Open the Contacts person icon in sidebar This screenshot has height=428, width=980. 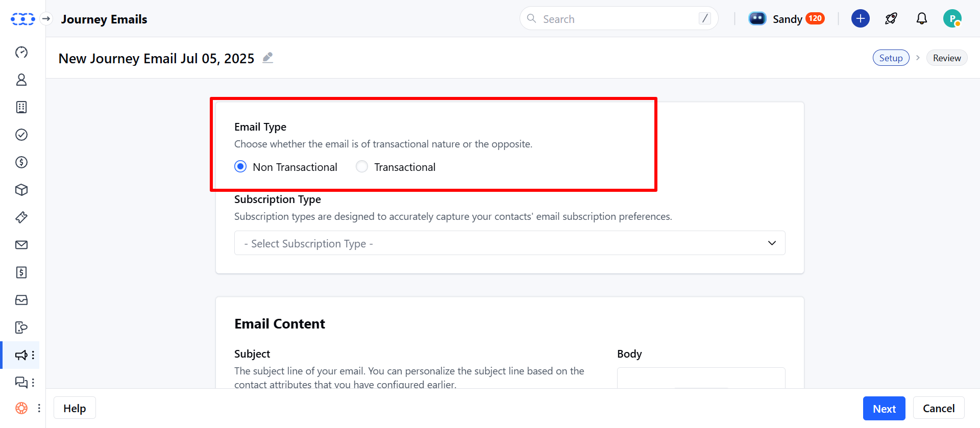tap(21, 80)
